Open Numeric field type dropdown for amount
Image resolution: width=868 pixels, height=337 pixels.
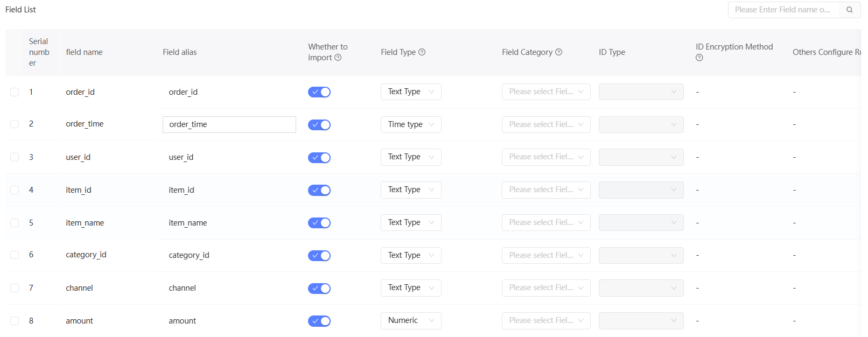tap(411, 321)
